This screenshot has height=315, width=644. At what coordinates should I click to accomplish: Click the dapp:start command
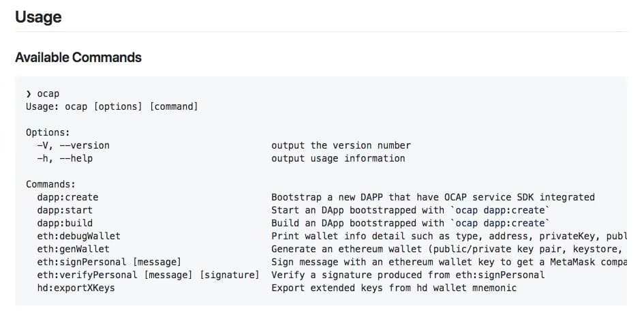[x=65, y=210]
